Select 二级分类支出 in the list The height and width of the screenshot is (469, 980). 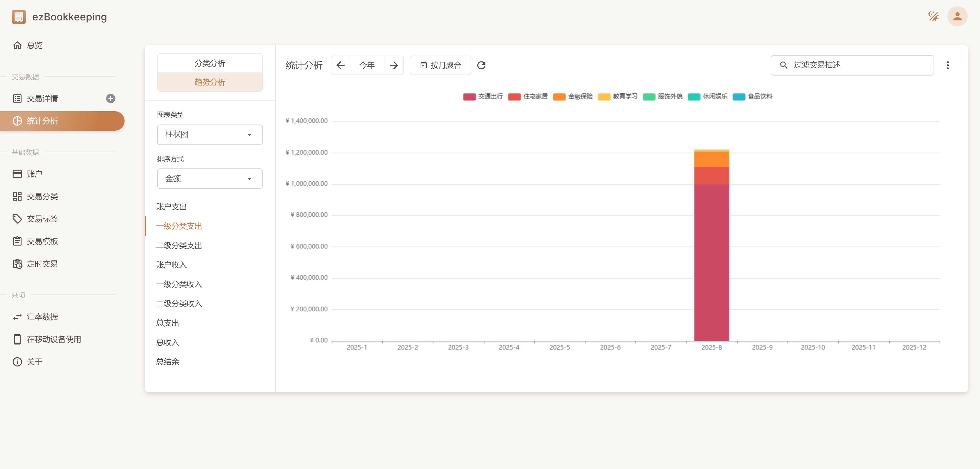coord(179,246)
